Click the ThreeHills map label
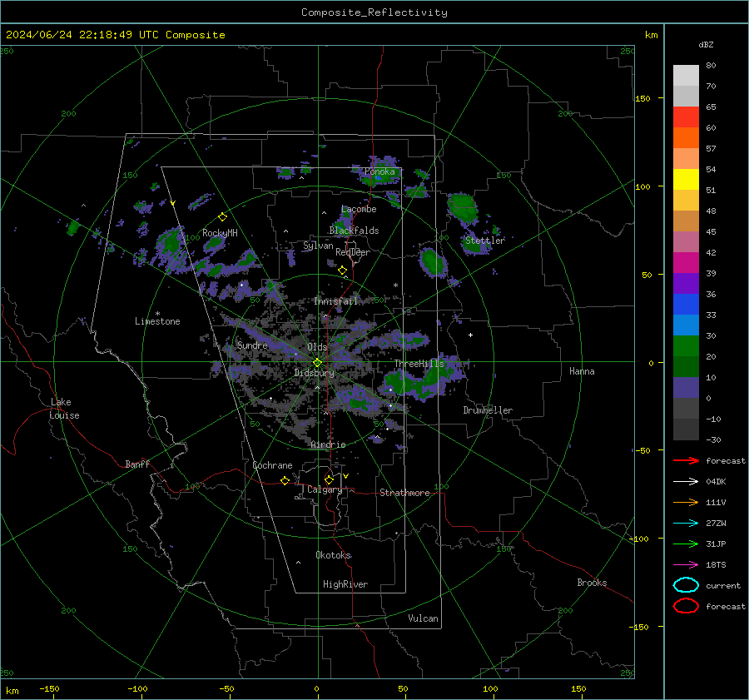This screenshot has width=749, height=700. [419, 364]
